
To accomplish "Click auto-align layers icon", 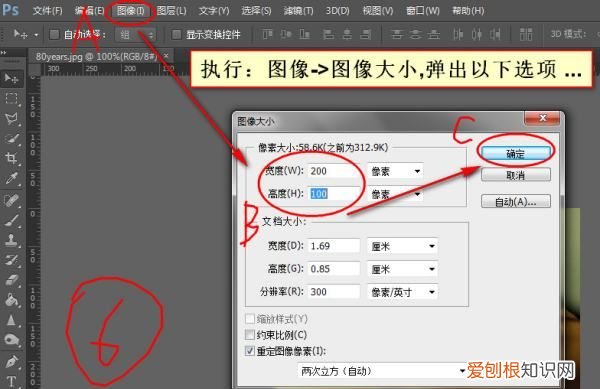I will click(526, 34).
